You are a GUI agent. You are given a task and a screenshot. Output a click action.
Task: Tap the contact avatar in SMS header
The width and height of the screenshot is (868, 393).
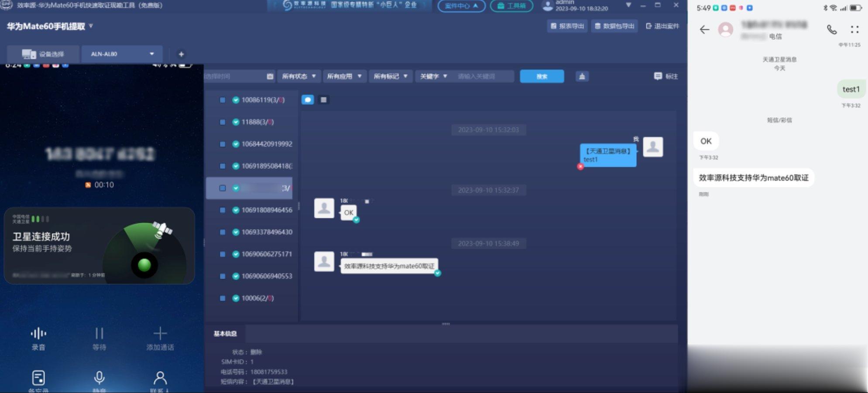coord(726,30)
